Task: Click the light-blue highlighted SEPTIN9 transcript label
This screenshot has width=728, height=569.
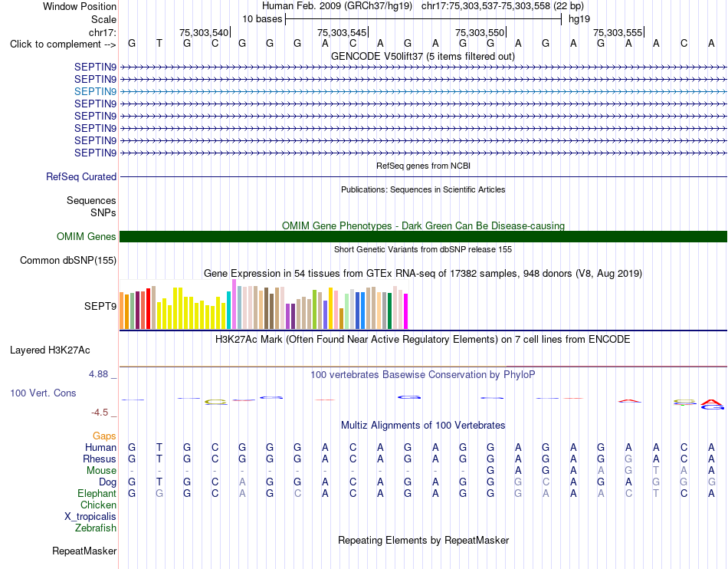Action: (95, 91)
